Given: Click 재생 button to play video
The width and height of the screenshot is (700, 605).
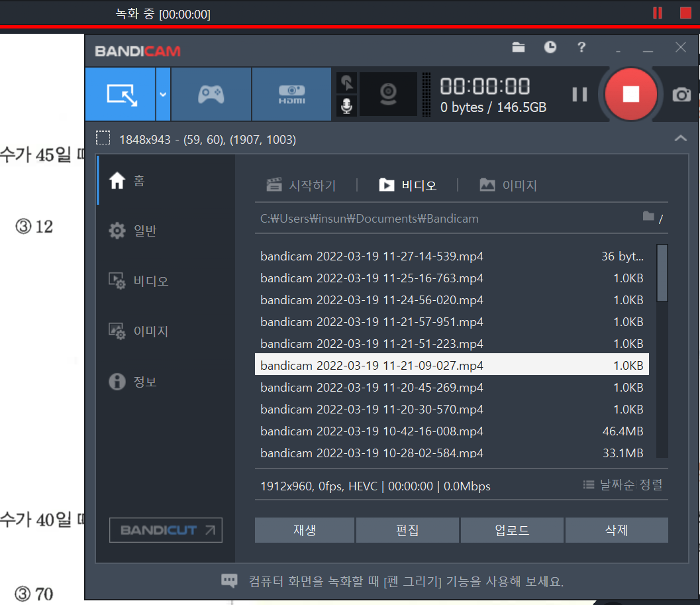Looking at the screenshot, I should tap(305, 530).
